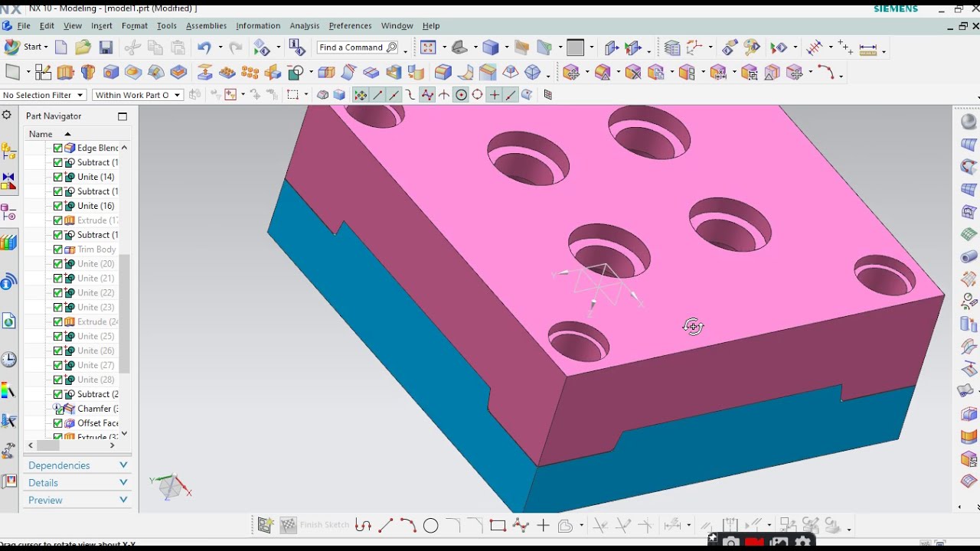Click the Object Information icon

297,47
